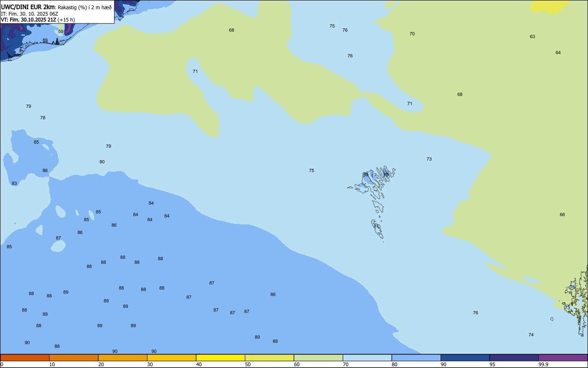Select the amber 20–30 legend swatch

coord(123,357)
